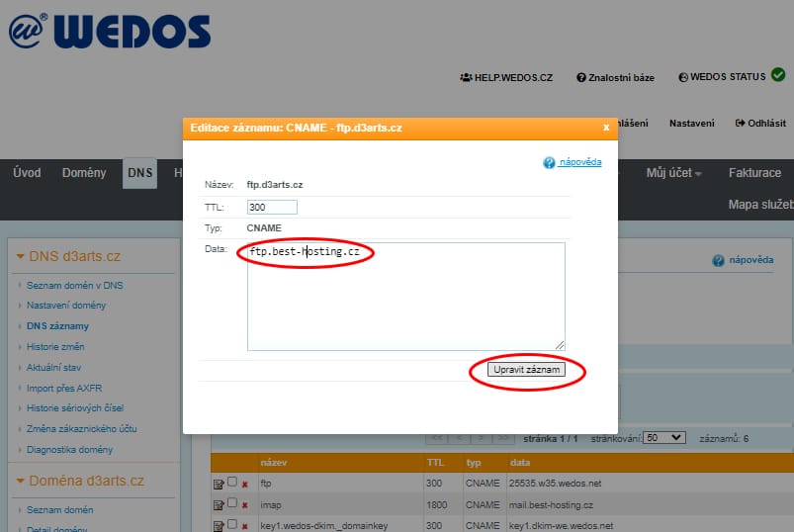
Task: Delete the ftp record with red X
Action: [245, 485]
